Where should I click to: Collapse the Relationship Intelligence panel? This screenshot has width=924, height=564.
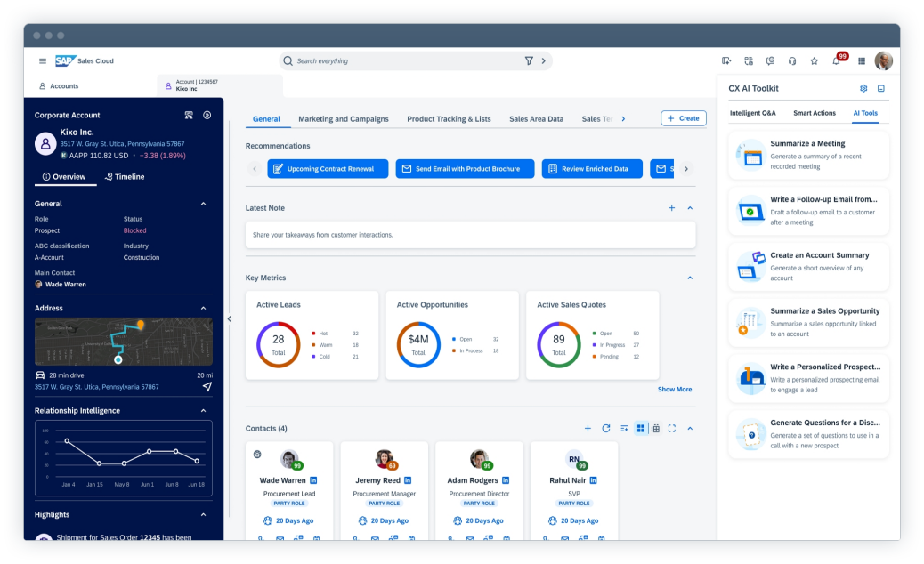click(203, 411)
